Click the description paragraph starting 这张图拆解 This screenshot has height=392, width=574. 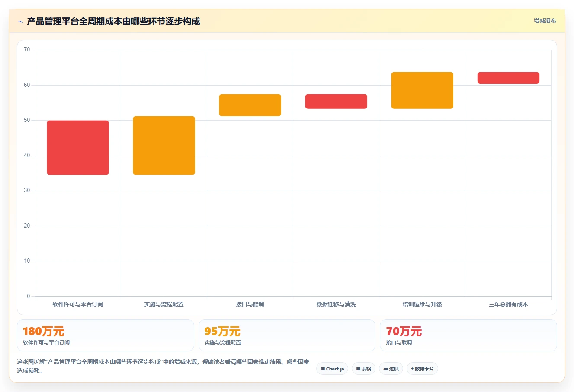click(x=163, y=366)
